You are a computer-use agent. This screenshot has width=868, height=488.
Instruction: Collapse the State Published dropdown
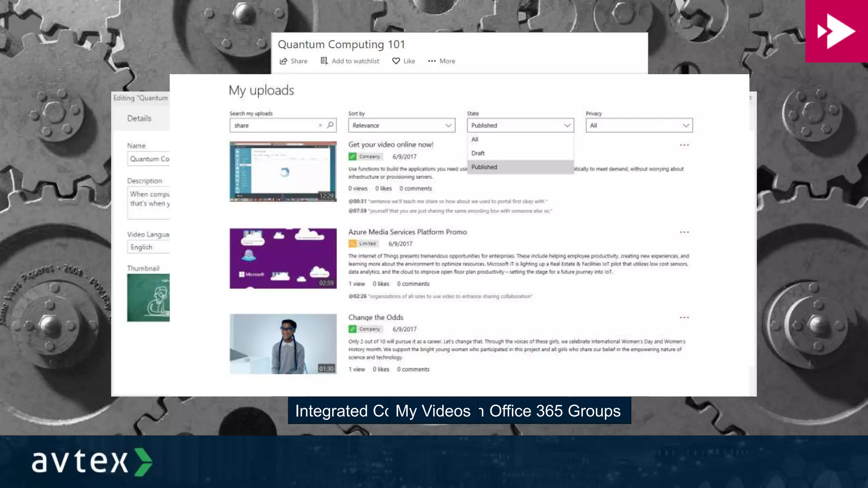[520, 125]
